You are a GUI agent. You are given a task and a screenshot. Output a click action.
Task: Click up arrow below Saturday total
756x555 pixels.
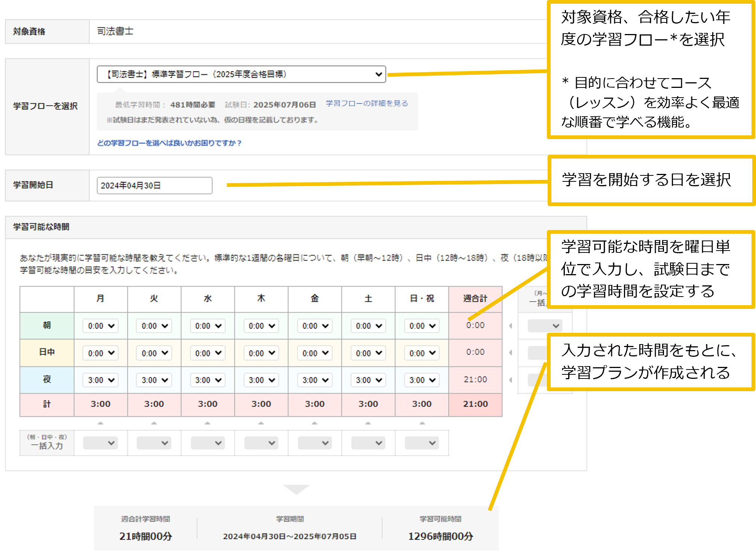point(368,423)
